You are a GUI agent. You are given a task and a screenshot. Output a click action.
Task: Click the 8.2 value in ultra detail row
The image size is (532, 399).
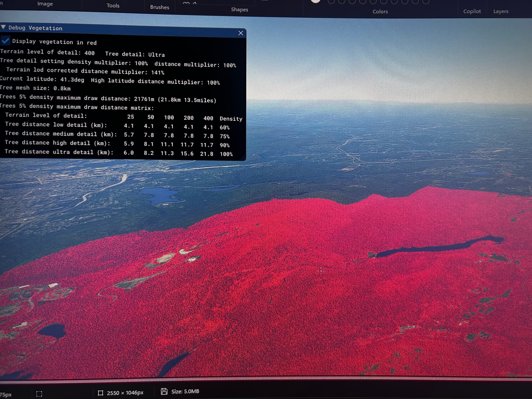click(149, 153)
